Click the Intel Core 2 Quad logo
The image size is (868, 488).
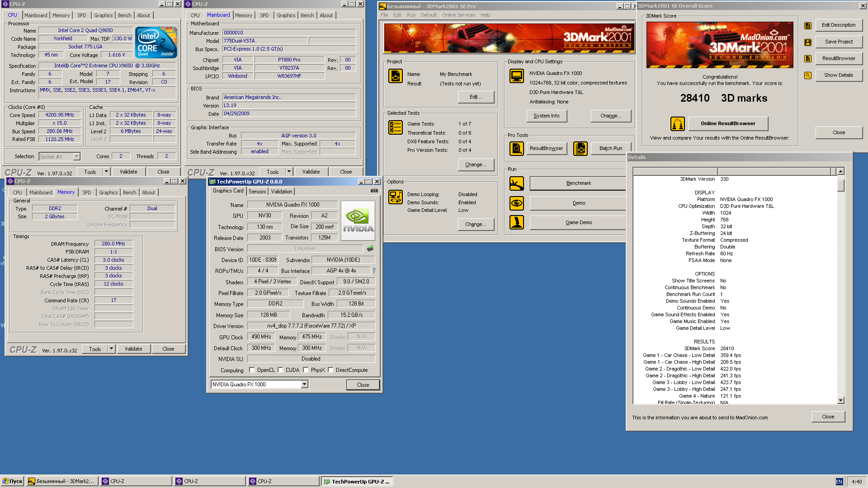point(156,42)
